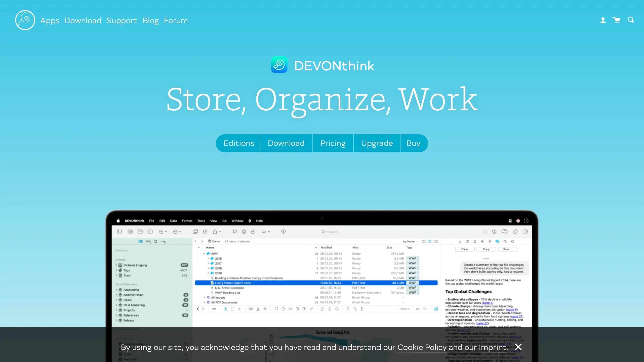Click the cloud sync upload icon
The width and height of the screenshot is (644, 362).
pos(284,231)
